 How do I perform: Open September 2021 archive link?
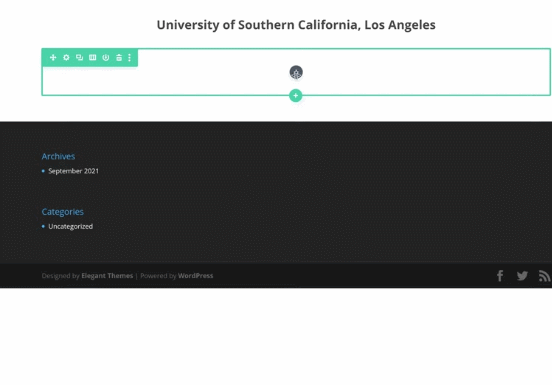tap(74, 171)
